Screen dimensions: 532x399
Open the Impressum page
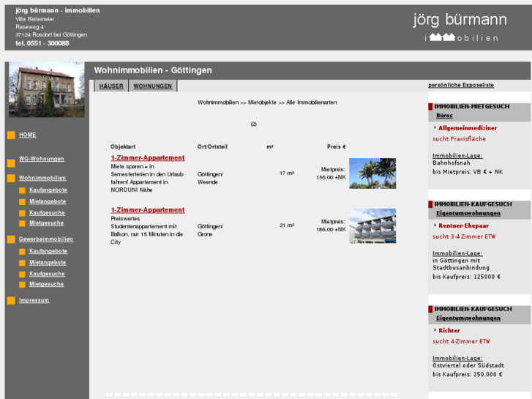[x=34, y=300]
